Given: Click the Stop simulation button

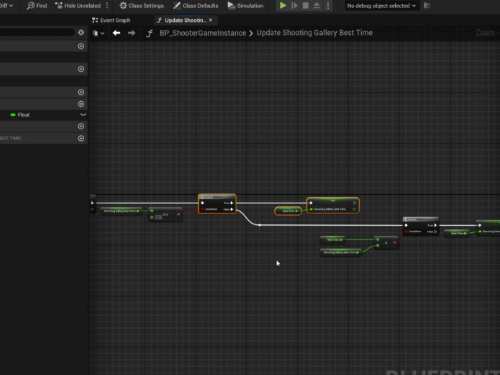Looking at the screenshot, I should pos(305,5).
